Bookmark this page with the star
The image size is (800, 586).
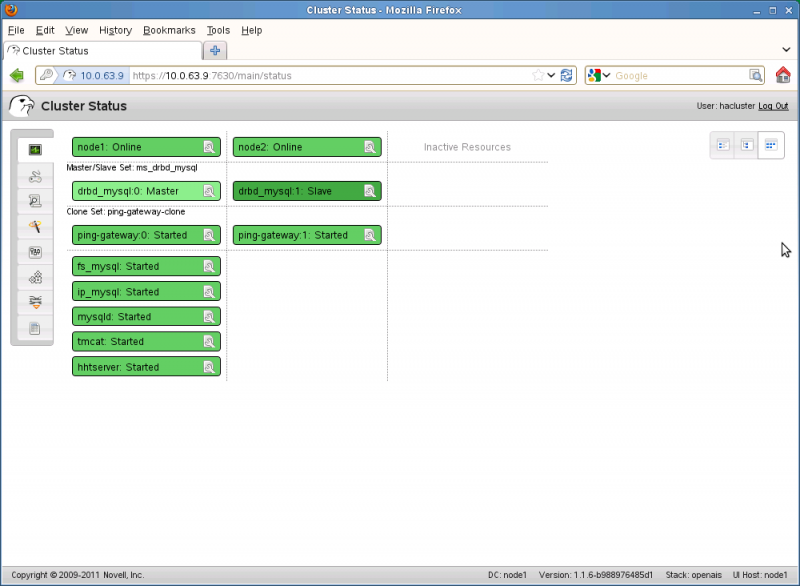538,75
